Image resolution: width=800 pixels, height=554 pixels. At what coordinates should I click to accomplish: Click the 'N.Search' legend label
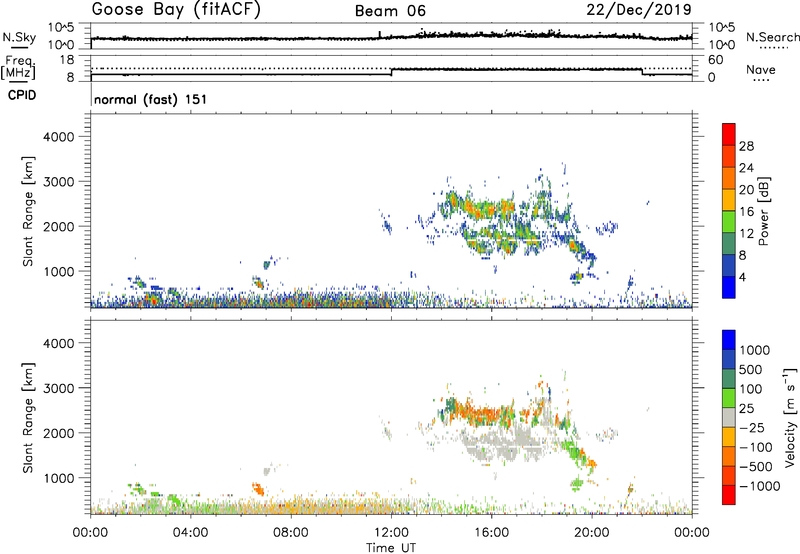772,37
